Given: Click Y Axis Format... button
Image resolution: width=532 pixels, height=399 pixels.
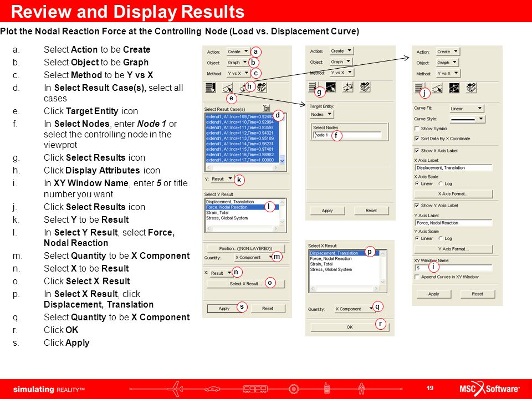Looking at the screenshot, I should pos(453,249).
